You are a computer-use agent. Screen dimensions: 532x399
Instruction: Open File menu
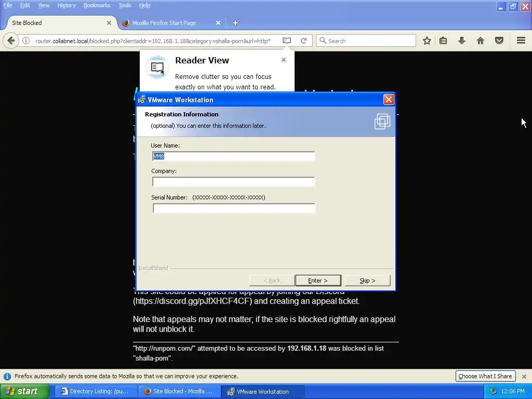(x=8, y=5)
